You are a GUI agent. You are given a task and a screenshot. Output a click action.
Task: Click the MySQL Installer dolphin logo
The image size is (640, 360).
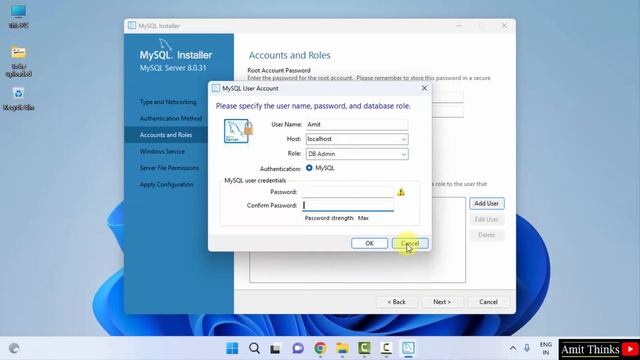click(165, 44)
